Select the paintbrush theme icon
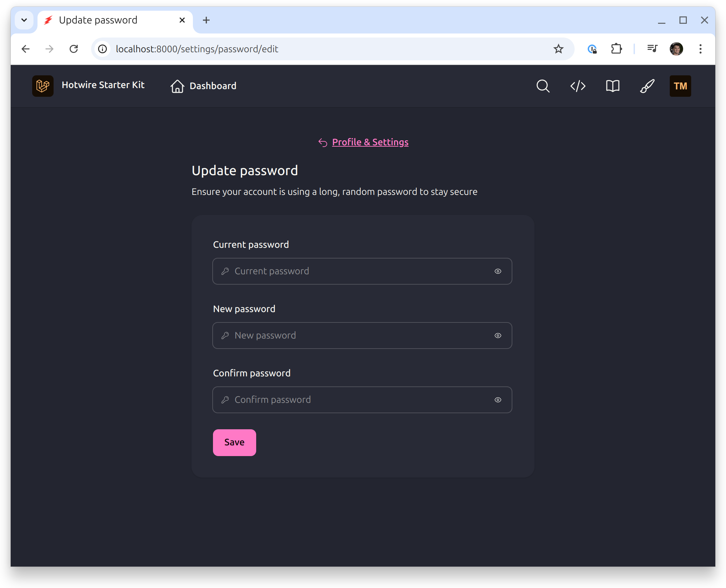Screen dimensions: 726x588 click(x=646, y=86)
